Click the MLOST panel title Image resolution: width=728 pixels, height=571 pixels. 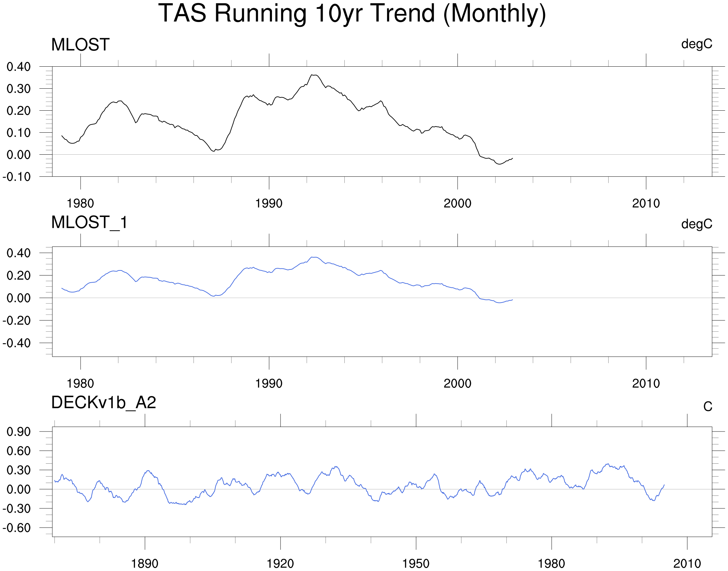(80, 45)
